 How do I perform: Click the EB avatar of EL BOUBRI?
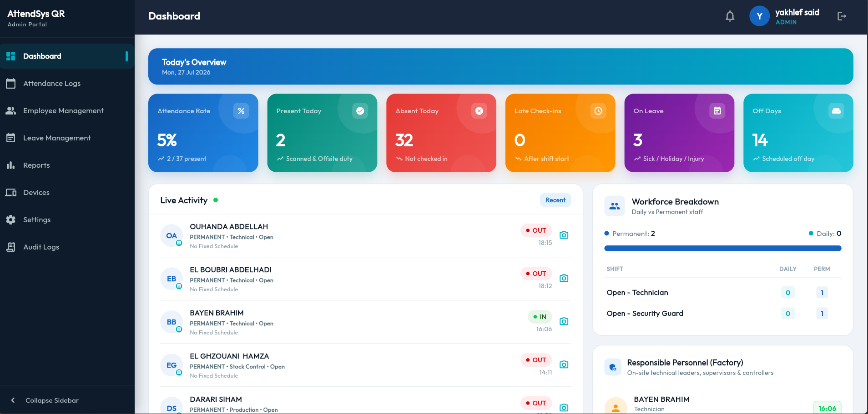pyautogui.click(x=172, y=279)
